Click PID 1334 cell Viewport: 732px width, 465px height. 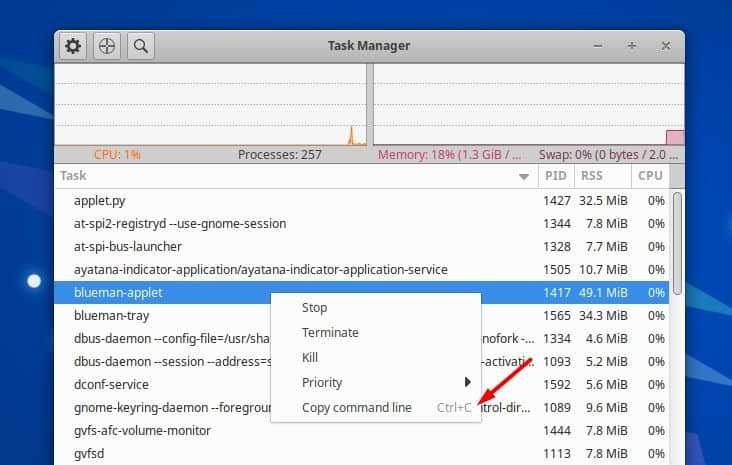click(x=557, y=338)
